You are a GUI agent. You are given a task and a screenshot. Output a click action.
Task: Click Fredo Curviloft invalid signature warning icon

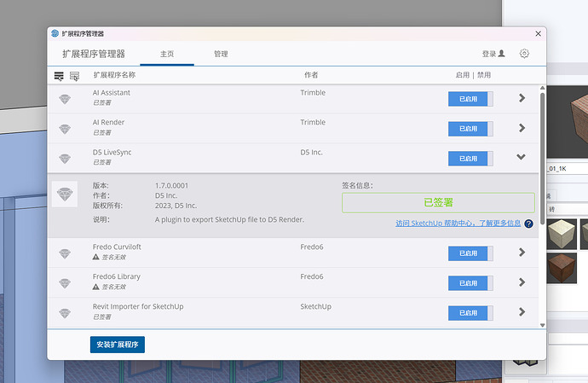click(96, 258)
